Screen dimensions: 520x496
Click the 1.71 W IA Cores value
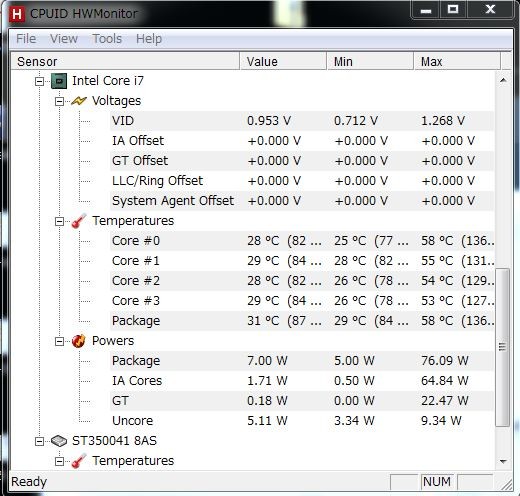(267, 381)
